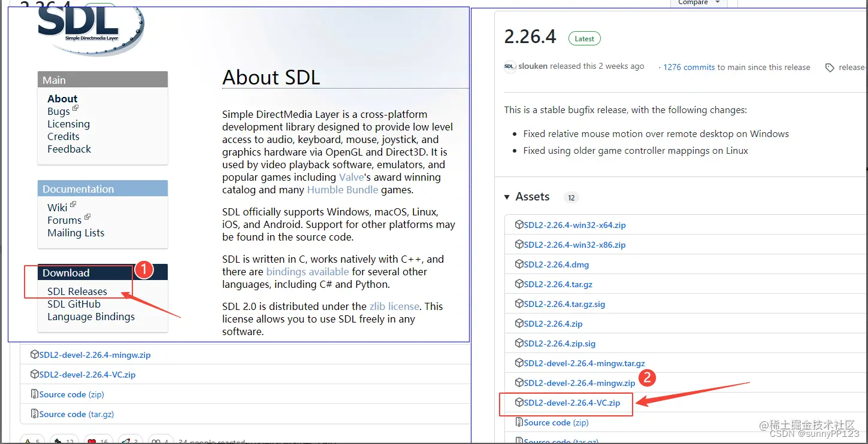Download Source code (zip) in lower-left list

click(72, 394)
